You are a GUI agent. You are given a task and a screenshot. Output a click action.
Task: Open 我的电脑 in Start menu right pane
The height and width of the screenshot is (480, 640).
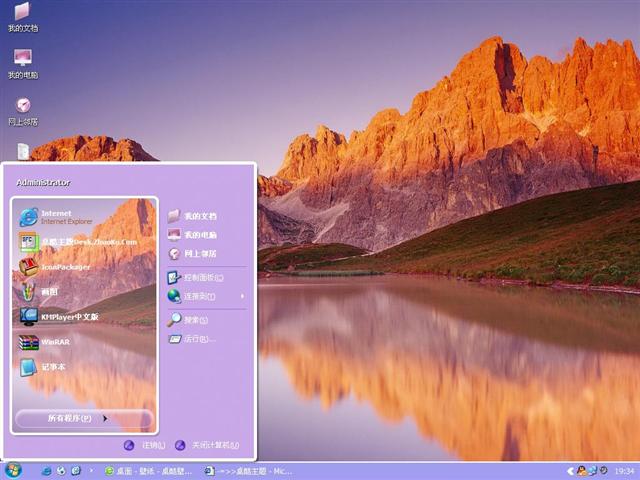coord(192,235)
